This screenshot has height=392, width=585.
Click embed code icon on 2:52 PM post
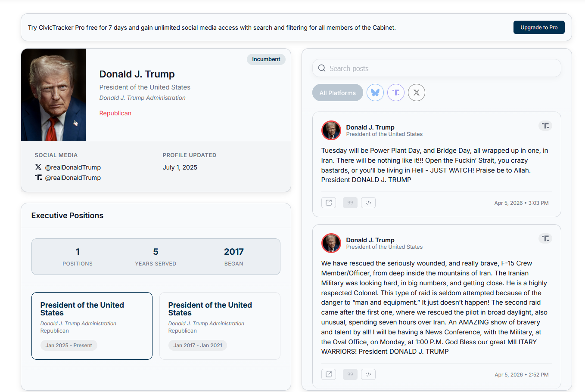pos(368,374)
